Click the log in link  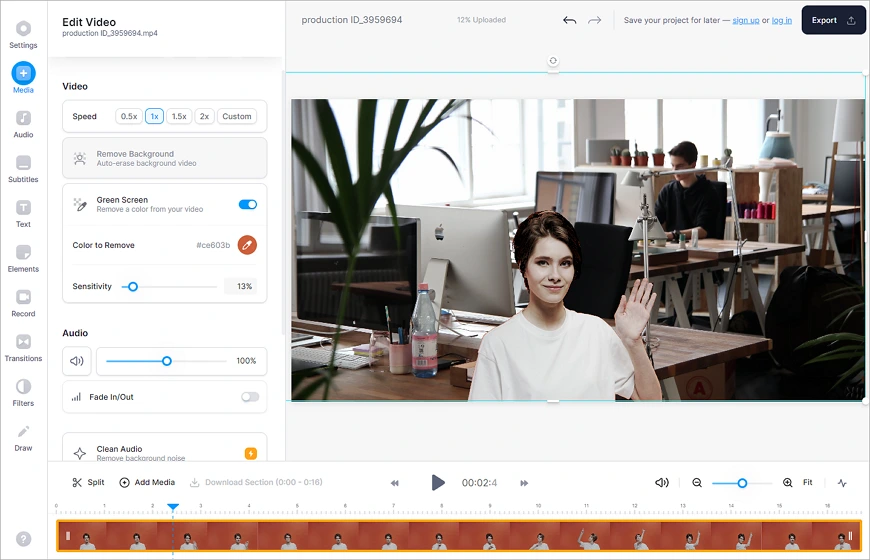click(x=782, y=21)
